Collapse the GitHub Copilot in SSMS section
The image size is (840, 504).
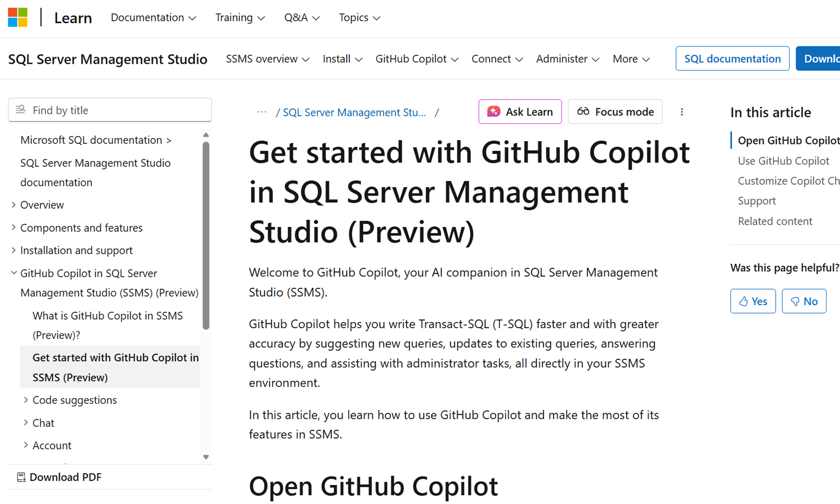[x=13, y=273]
